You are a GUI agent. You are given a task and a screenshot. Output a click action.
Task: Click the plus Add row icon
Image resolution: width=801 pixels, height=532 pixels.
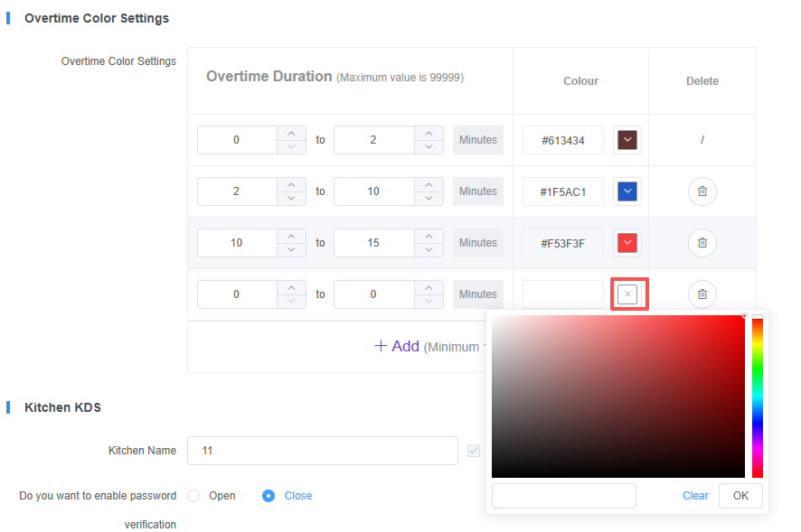[381, 346]
